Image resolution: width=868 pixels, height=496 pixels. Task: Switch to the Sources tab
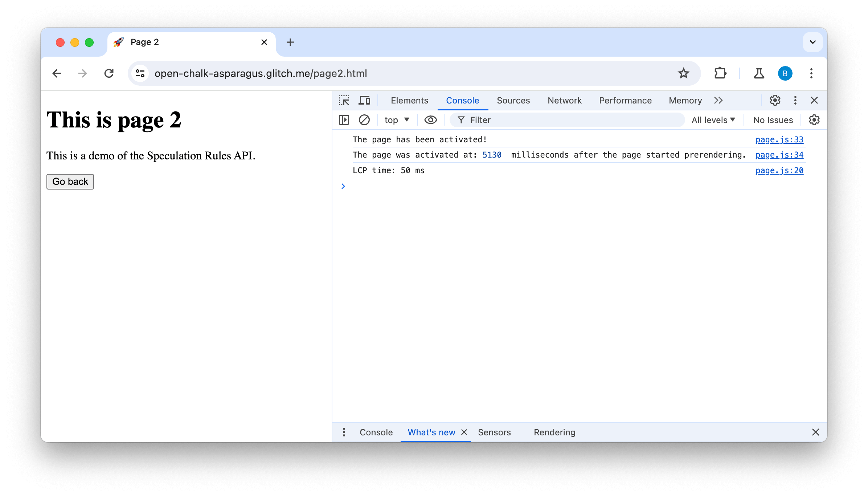[x=513, y=100]
